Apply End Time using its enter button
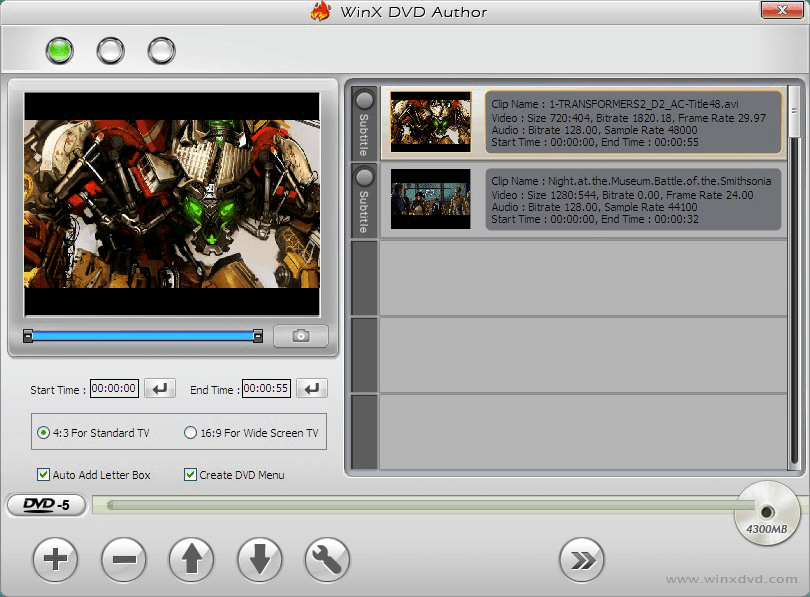810x597 pixels. click(314, 388)
